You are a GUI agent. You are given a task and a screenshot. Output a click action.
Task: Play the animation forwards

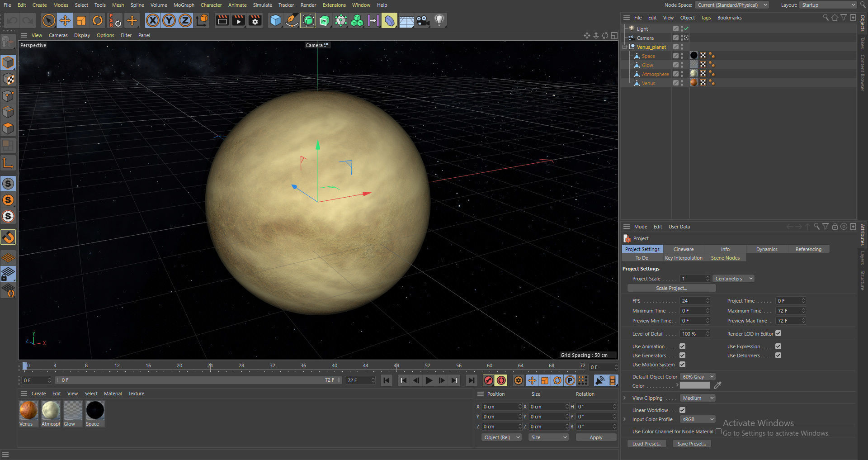429,380
